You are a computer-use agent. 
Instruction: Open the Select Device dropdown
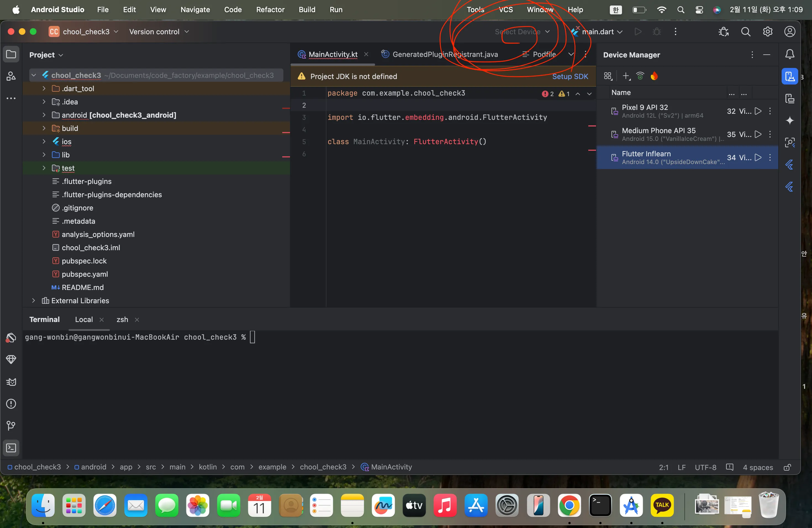point(522,32)
